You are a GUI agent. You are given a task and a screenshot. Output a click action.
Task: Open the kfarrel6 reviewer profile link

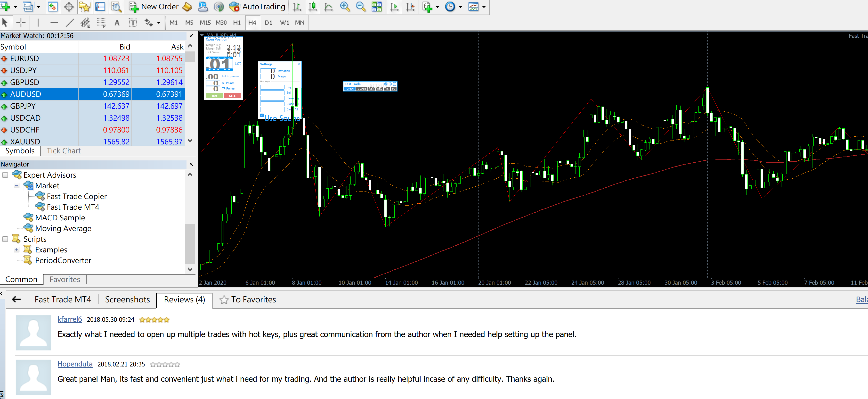[x=69, y=319]
